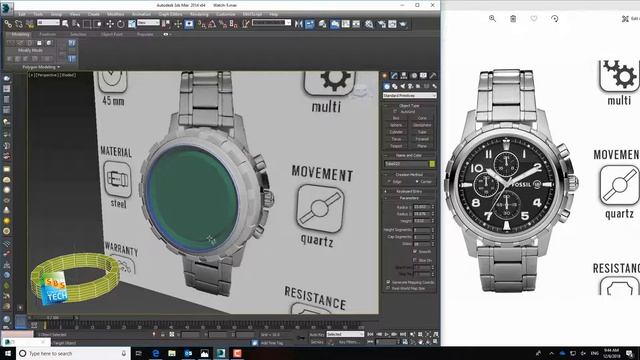Choose the Select Object tool
This screenshot has height=360, width=640.
coord(65,24)
